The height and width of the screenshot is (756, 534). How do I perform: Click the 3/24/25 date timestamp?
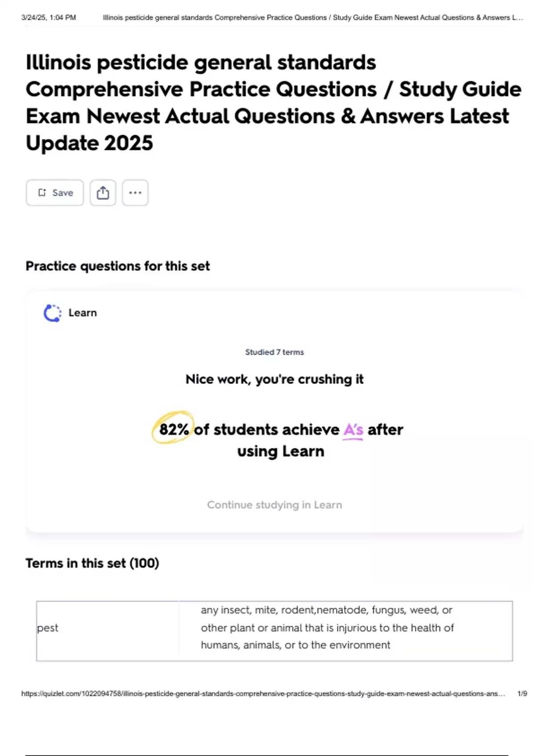49,18
